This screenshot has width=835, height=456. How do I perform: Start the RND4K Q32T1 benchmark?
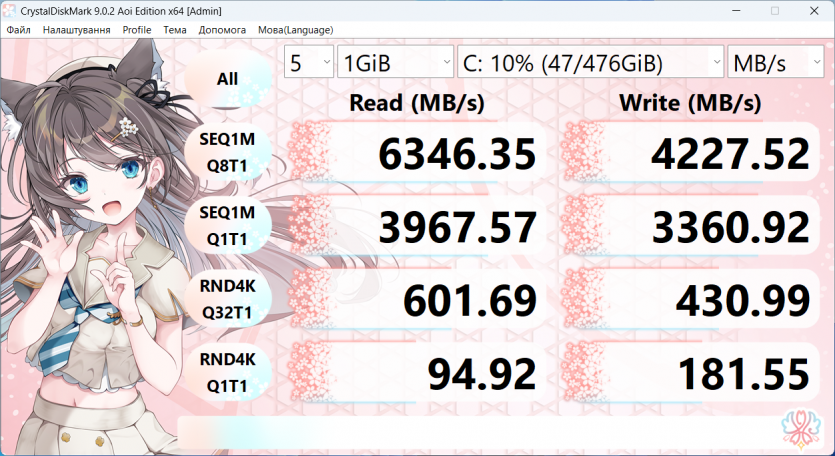point(227,300)
